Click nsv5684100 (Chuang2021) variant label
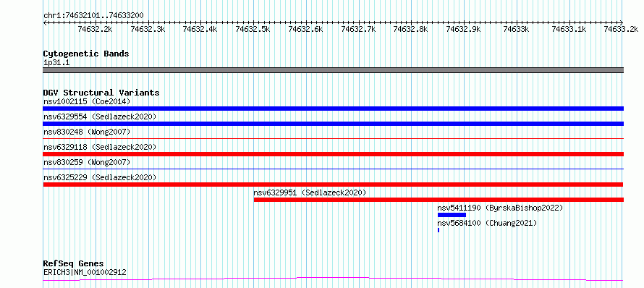Image resolution: width=644 pixels, height=288 pixels. pos(487,223)
